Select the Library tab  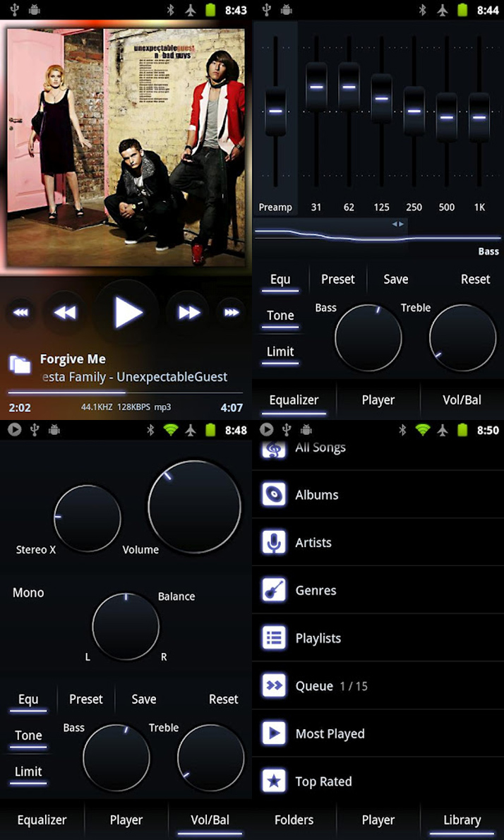[462, 821]
